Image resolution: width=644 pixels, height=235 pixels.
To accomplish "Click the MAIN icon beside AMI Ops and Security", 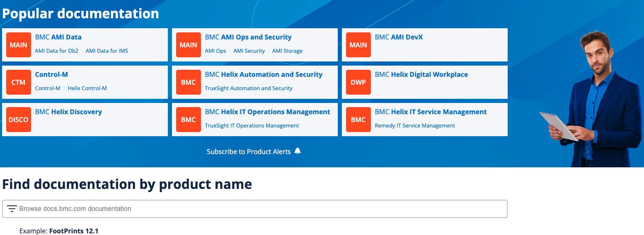I will click(189, 45).
